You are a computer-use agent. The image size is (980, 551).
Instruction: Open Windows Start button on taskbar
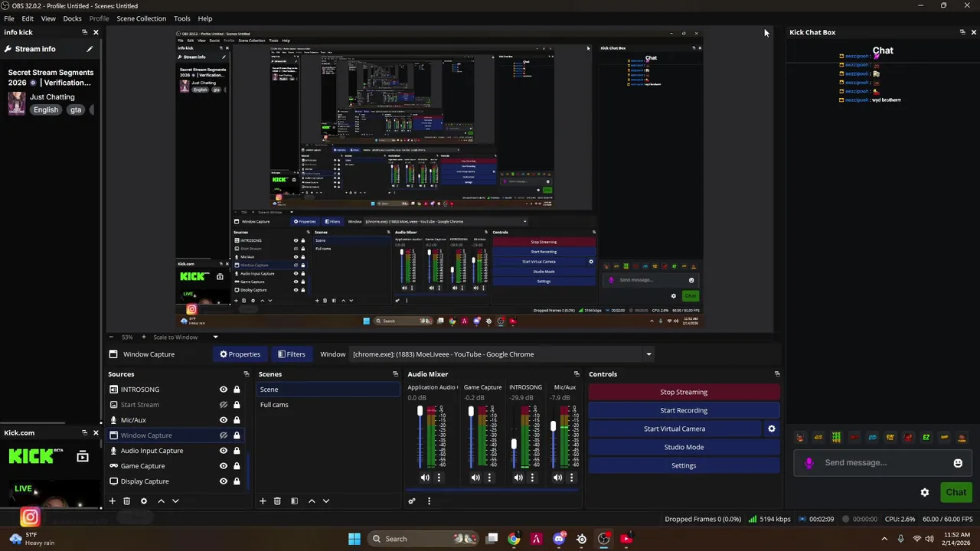click(354, 539)
